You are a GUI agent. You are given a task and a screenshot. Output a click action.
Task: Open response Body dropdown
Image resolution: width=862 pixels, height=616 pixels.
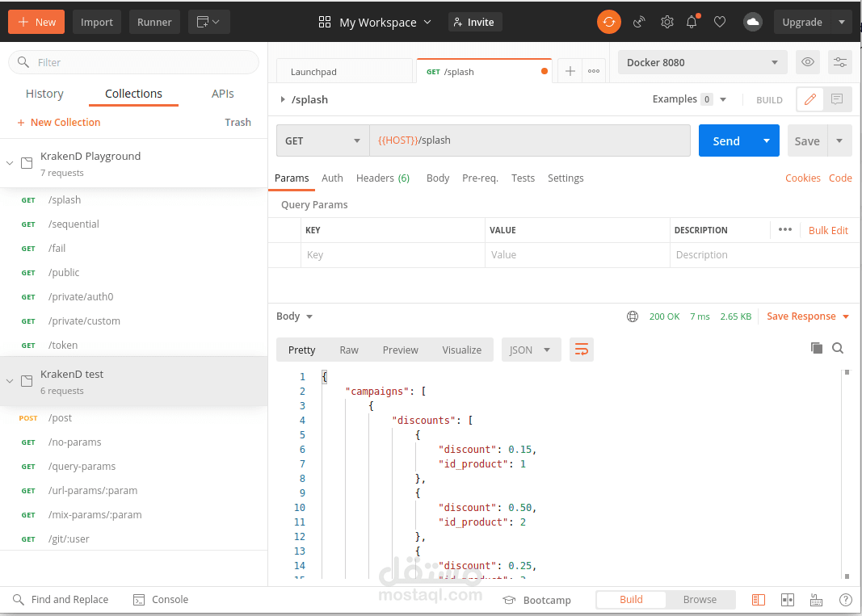[294, 316]
